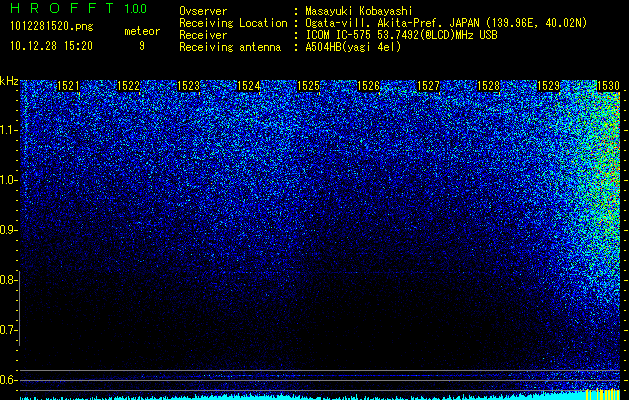Click the meteor count value 9

click(142, 46)
